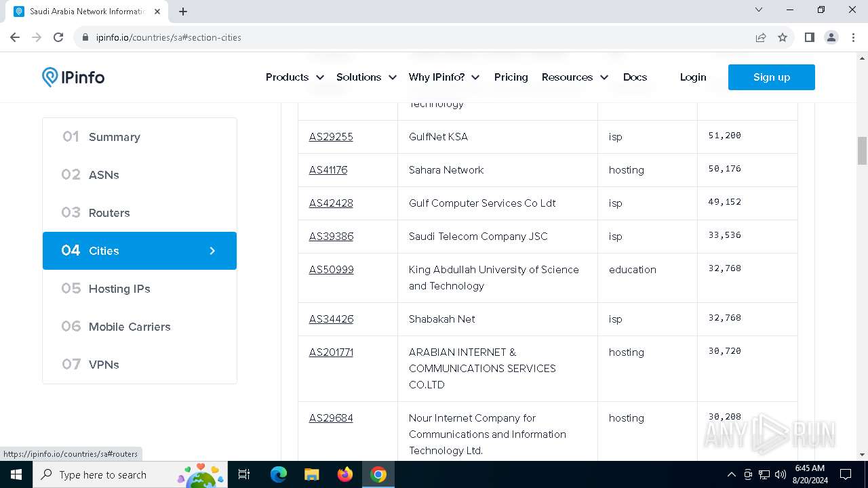Select the value 51,200
Screen dimensions: 868x488
pyautogui.click(x=725, y=136)
